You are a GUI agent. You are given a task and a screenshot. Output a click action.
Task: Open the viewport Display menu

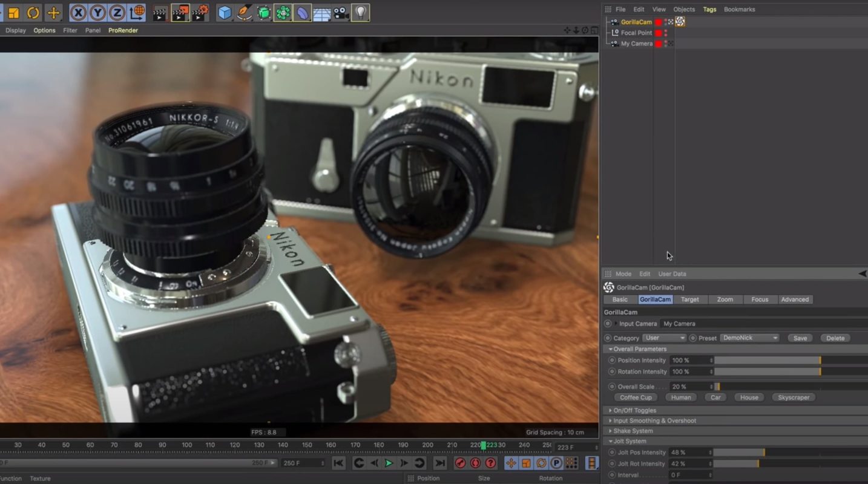click(16, 30)
